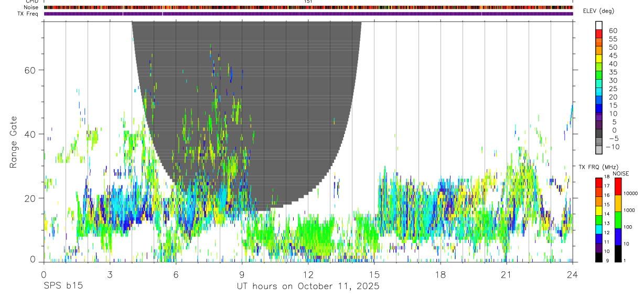Click the '9' tick on the UT hours axis
This screenshot has height=297, width=644.
click(242, 274)
